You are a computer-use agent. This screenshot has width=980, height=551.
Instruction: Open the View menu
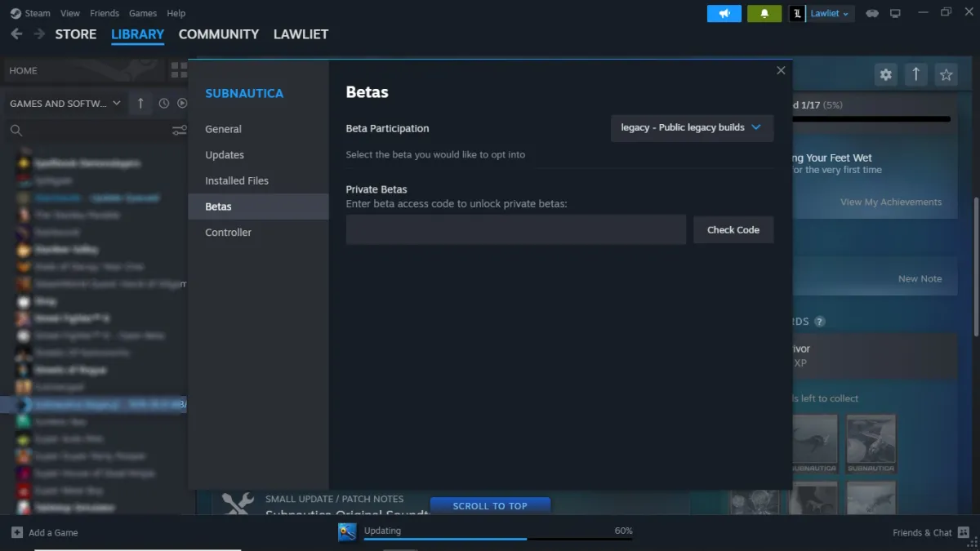pos(70,13)
